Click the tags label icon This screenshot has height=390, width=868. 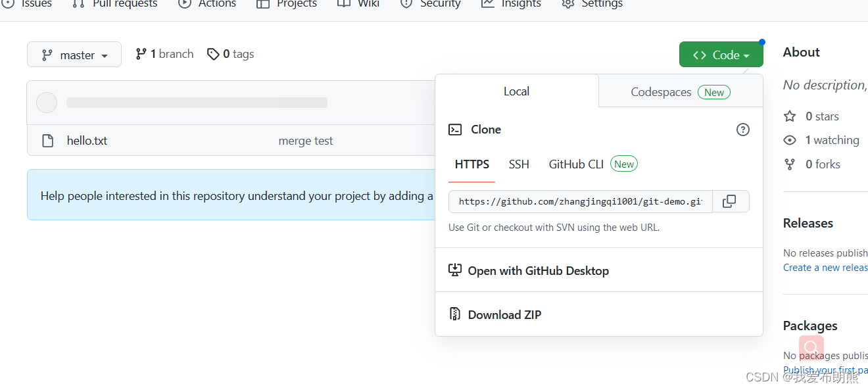coord(213,54)
